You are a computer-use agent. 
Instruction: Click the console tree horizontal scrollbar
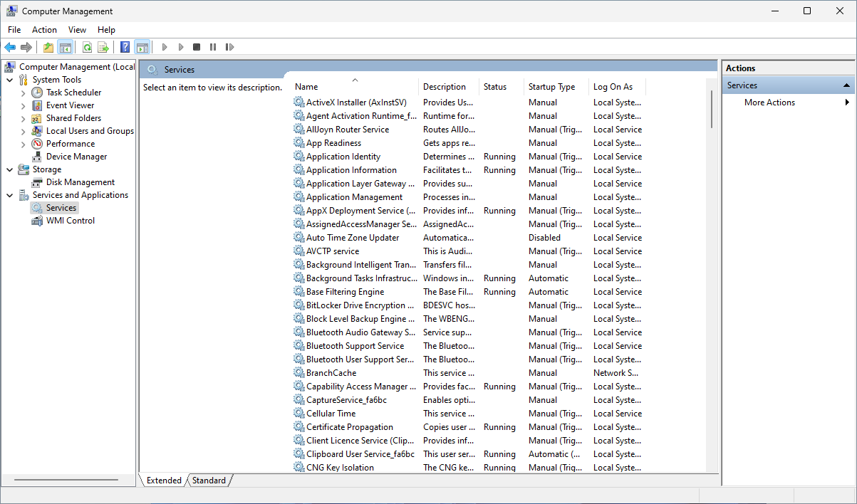click(68, 481)
